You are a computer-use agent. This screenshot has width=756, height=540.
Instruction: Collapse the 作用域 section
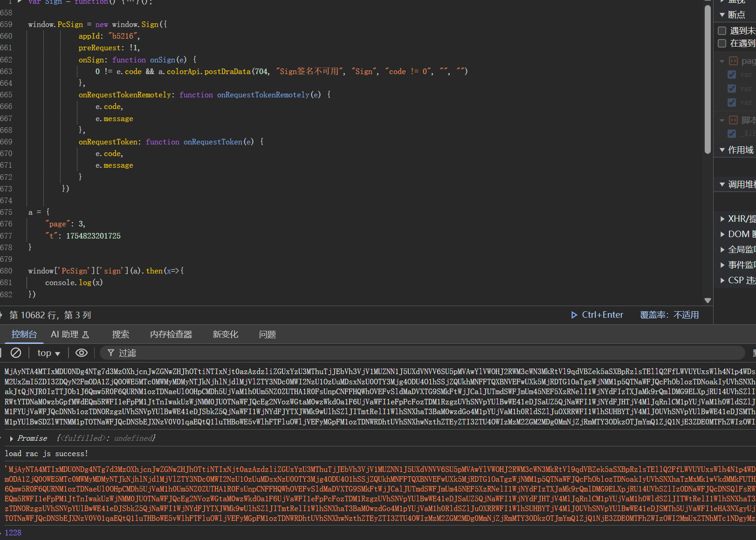click(722, 150)
